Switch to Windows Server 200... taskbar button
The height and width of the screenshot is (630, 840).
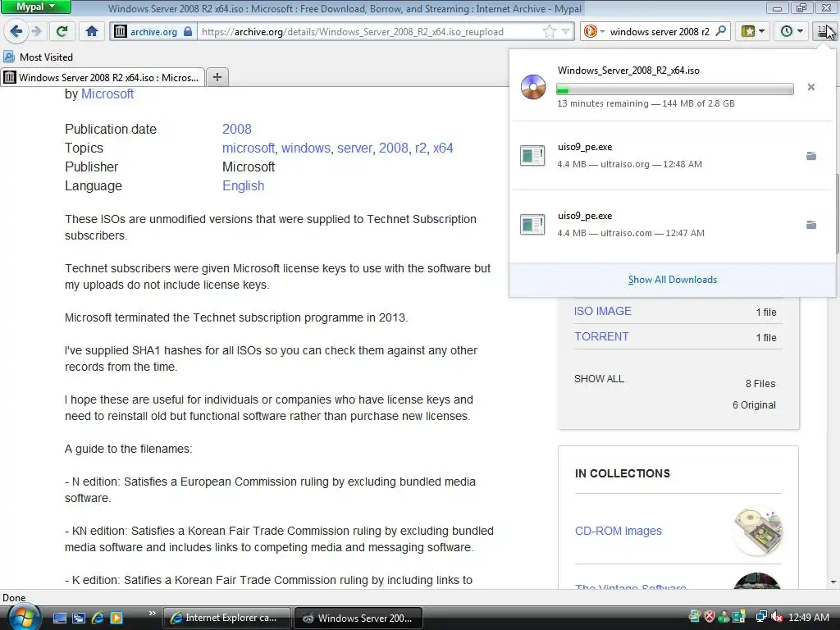(x=359, y=618)
